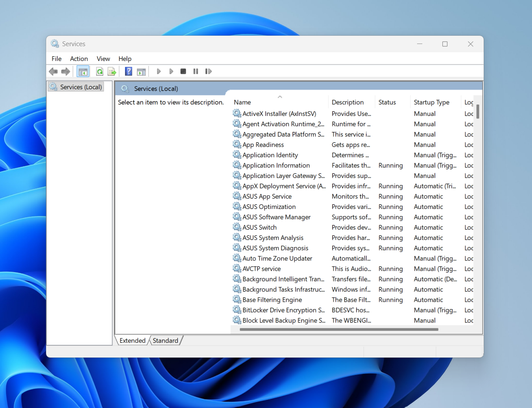The width and height of the screenshot is (532, 408).
Task: Click the gear icon next to App Readiness
Action: 237,145
